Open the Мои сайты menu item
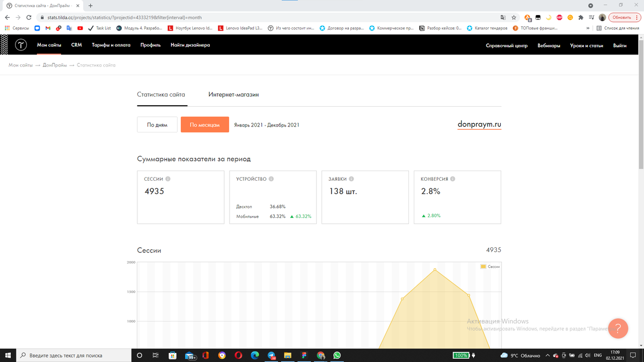 click(49, 45)
